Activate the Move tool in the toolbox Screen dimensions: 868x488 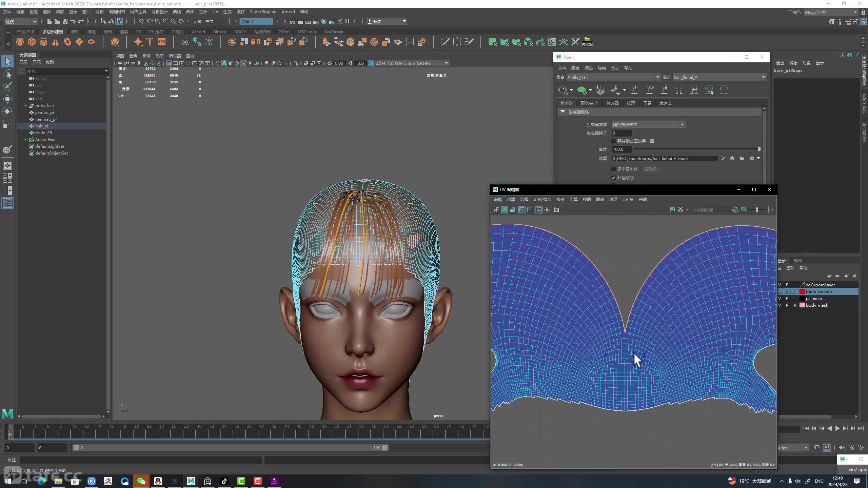[7, 99]
